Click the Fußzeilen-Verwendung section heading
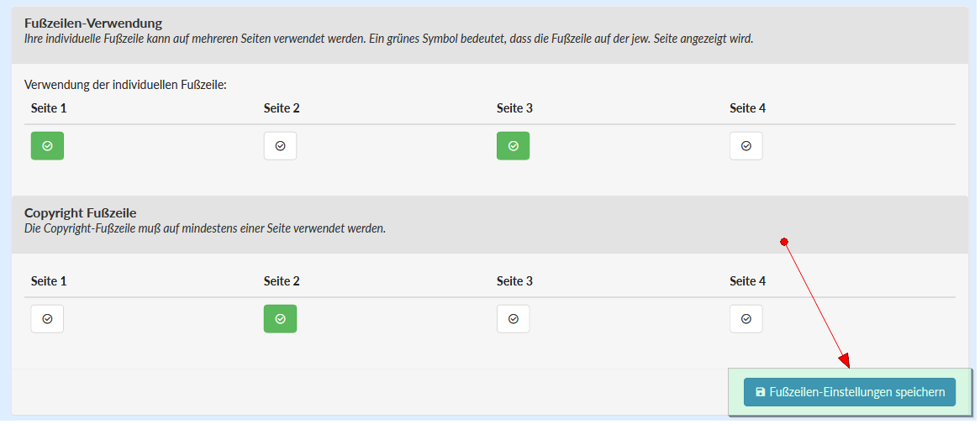 point(93,24)
